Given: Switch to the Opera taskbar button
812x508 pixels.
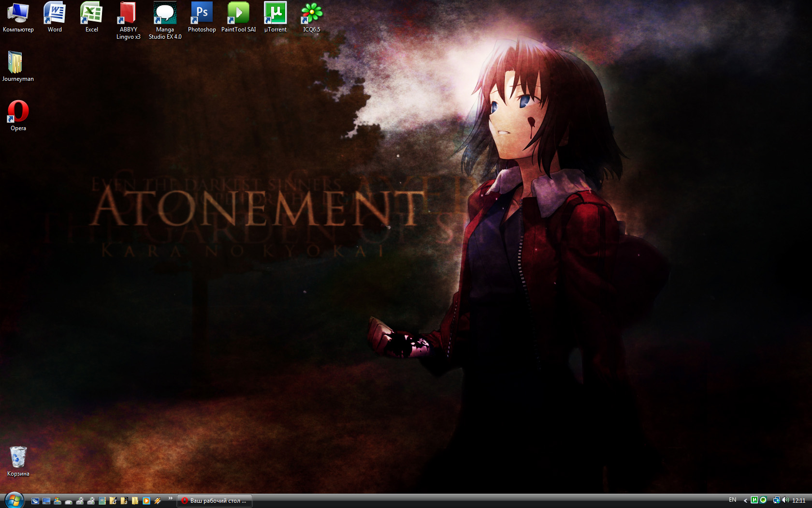Looking at the screenshot, I should 215,501.
